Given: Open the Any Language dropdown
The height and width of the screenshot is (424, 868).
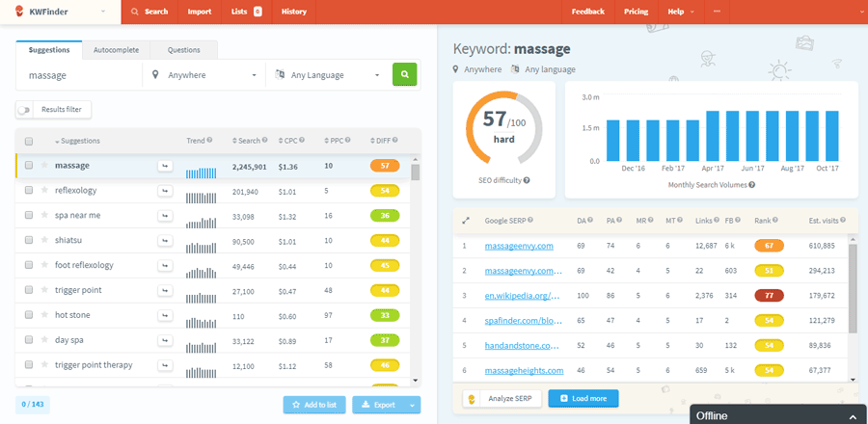Looking at the screenshot, I should click(328, 75).
